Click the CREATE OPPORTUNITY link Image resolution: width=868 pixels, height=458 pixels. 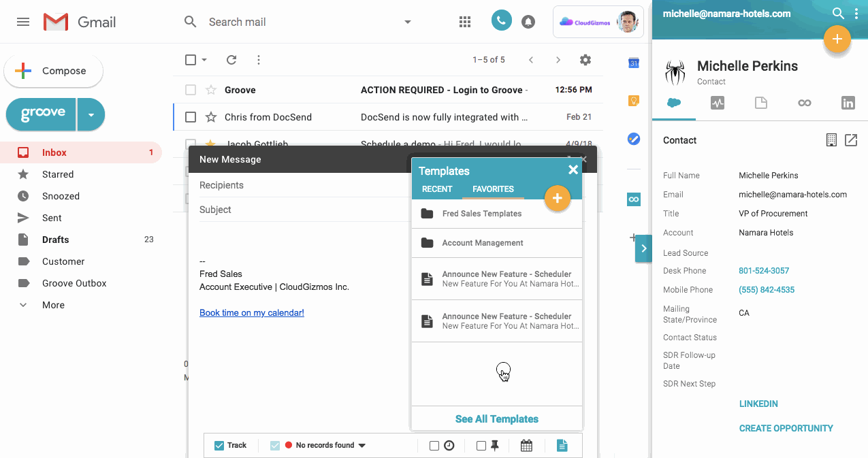(x=786, y=428)
